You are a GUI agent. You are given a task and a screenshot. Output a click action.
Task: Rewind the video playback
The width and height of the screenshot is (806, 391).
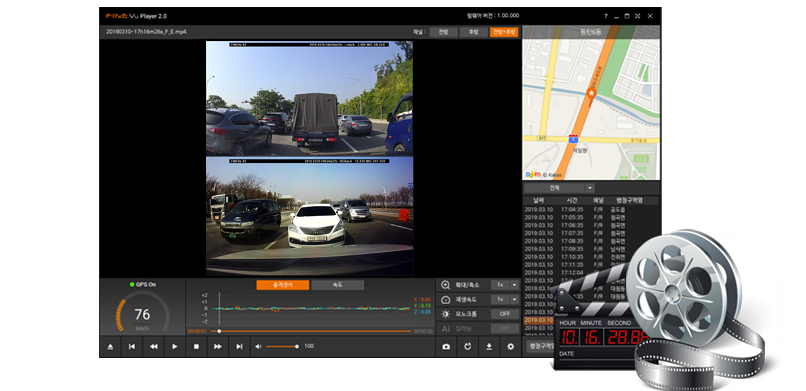pyautogui.click(x=153, y=347)
